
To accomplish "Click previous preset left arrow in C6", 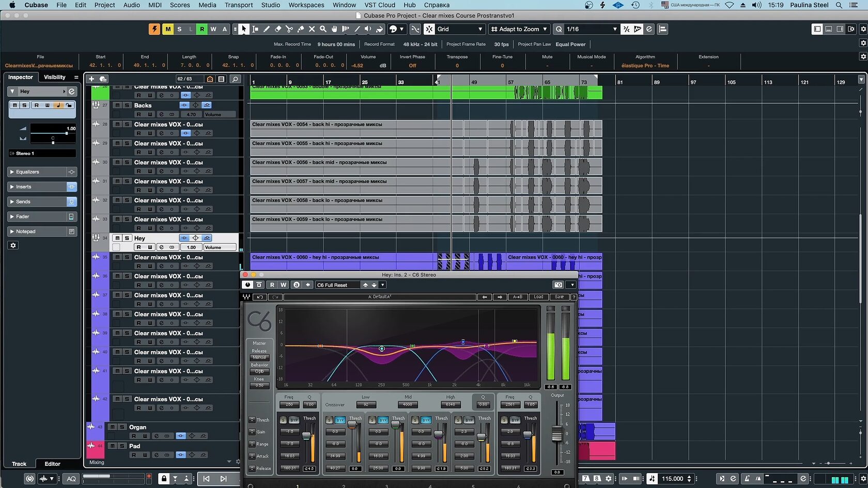I will (484, 297).
